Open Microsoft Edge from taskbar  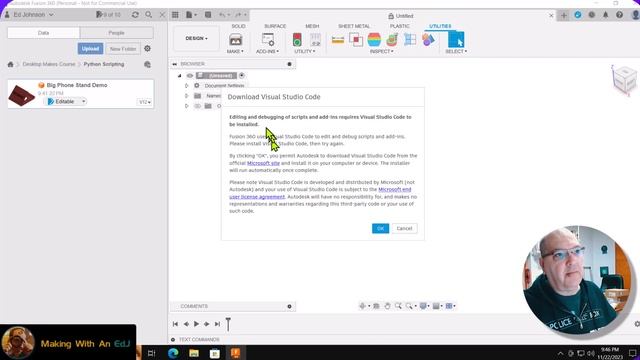173,353
